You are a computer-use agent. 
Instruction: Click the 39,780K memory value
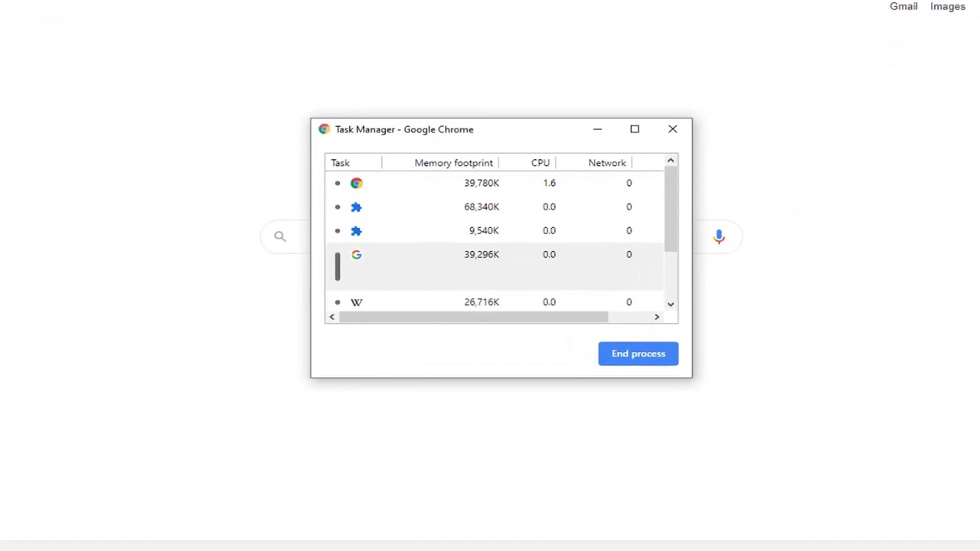(x=482, y=183)
